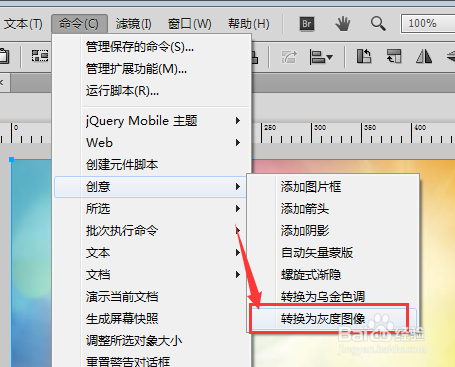Choose 转换为乌金色调

[x=333, y=296]
